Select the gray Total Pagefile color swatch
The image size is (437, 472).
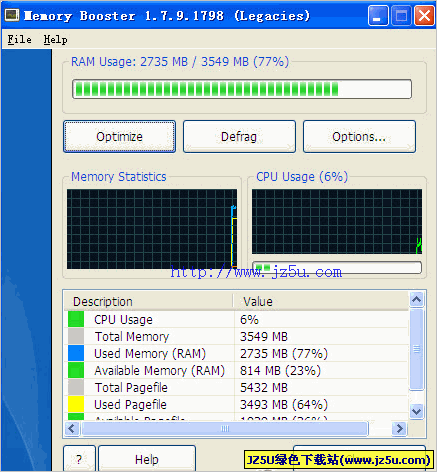tap(76, 387)
